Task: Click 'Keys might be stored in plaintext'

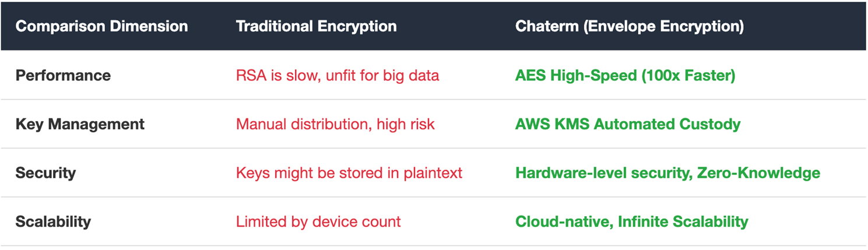Action: (x=349, y=173)
